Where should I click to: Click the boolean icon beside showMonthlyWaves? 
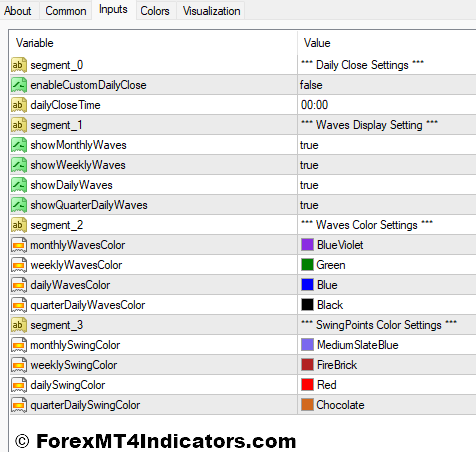19,145
